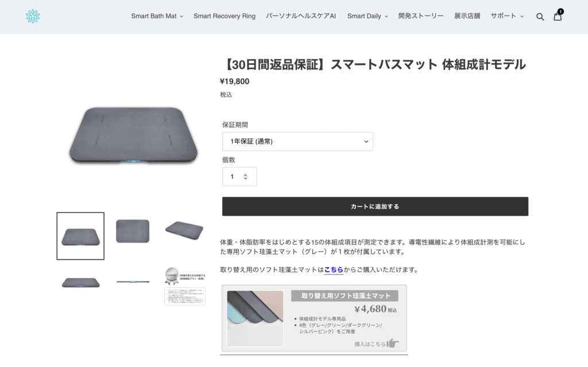Expand the Smart Bath Mat menu
Viewport: 588px width, 367px height.
click(x=157, y=16)
